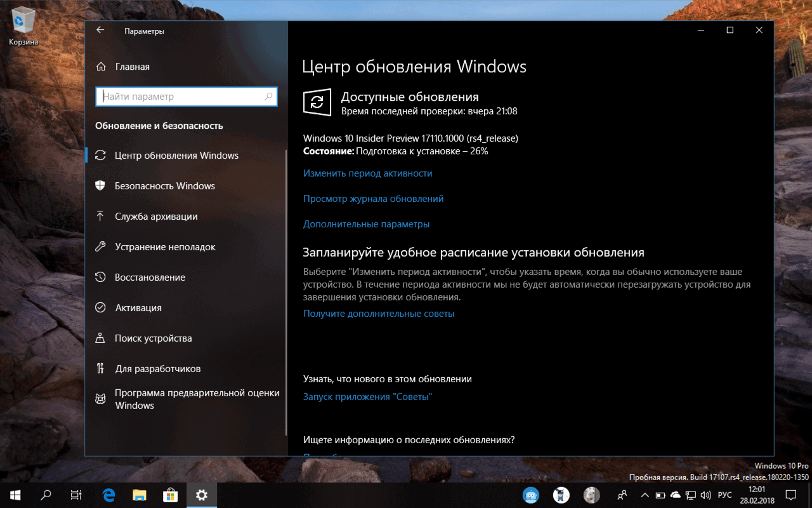Open the Action Center notifications icon
This screenshot has height=508, width=812.
point(791,495)
